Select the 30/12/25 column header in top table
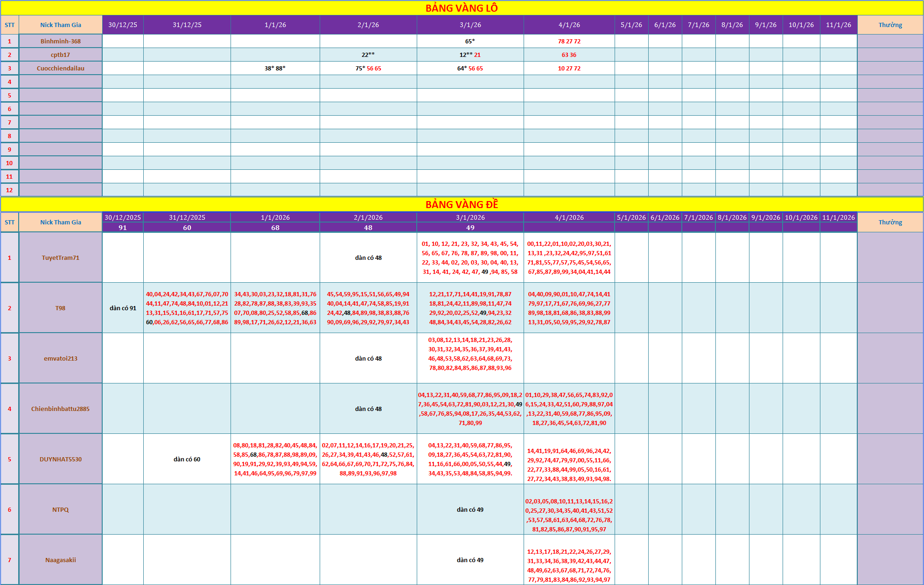This screenshot has height=585, width=924. pos(123,25)
